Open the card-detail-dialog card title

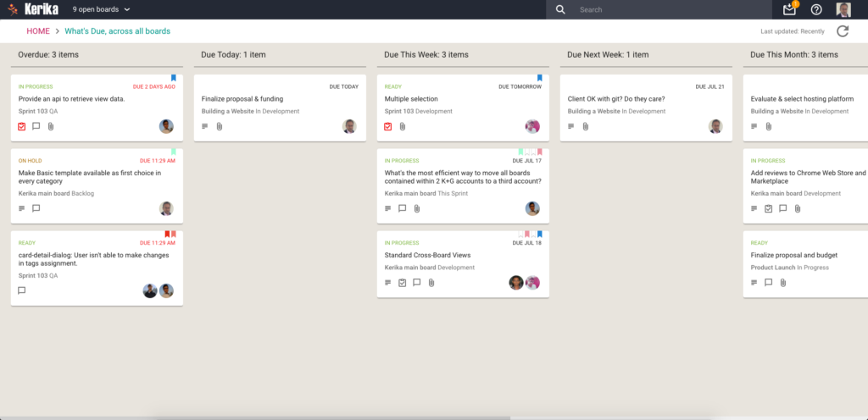93,259
